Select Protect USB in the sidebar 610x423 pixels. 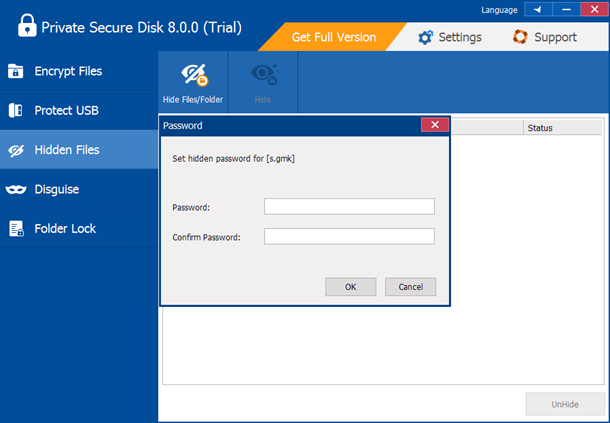coord(66,110)
